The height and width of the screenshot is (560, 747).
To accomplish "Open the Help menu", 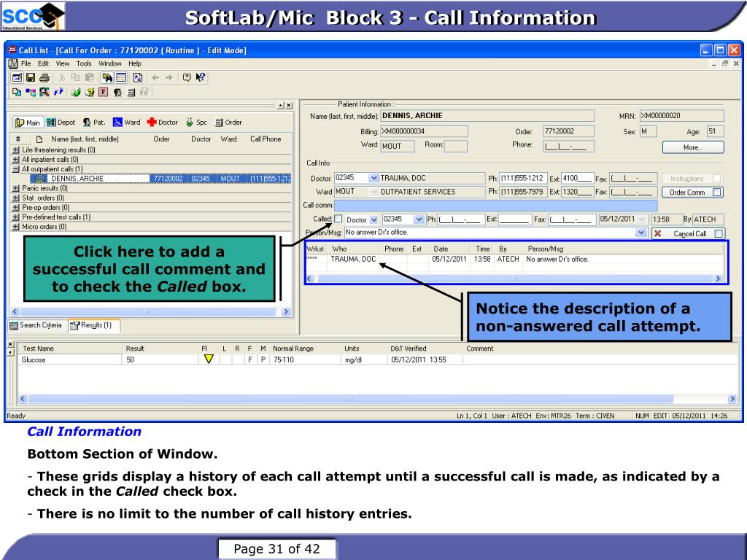I will [x=135, y=63].
